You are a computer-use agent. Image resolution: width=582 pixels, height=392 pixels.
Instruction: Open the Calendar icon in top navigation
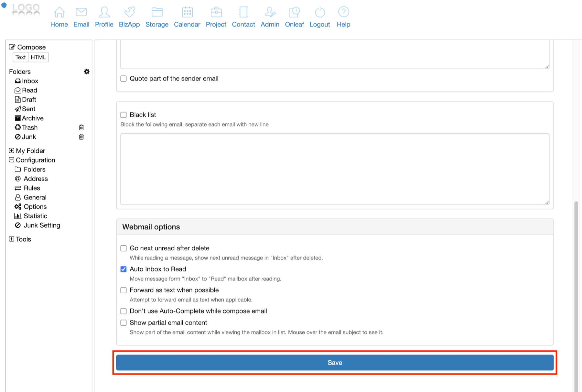187,12
